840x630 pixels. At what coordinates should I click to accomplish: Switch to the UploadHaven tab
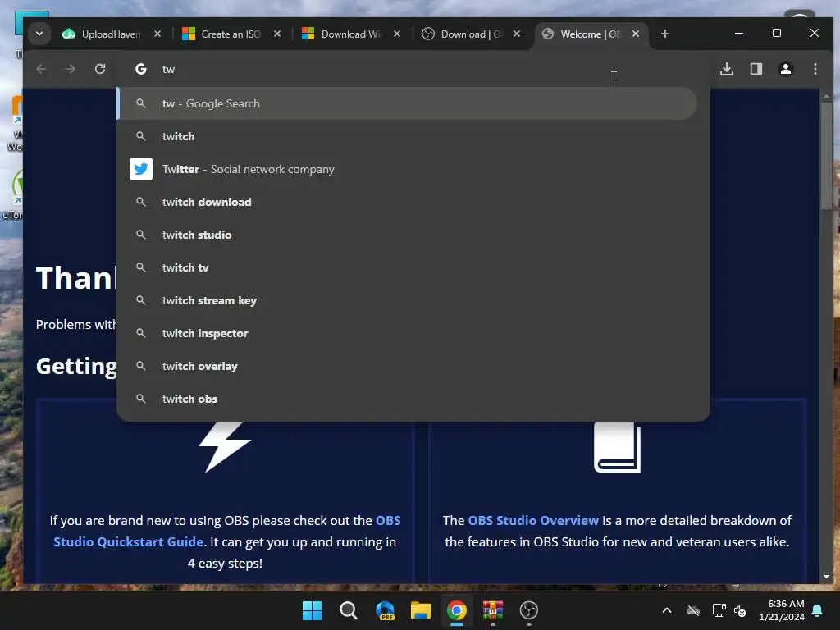pyautogui.click(x=111, y=34)
